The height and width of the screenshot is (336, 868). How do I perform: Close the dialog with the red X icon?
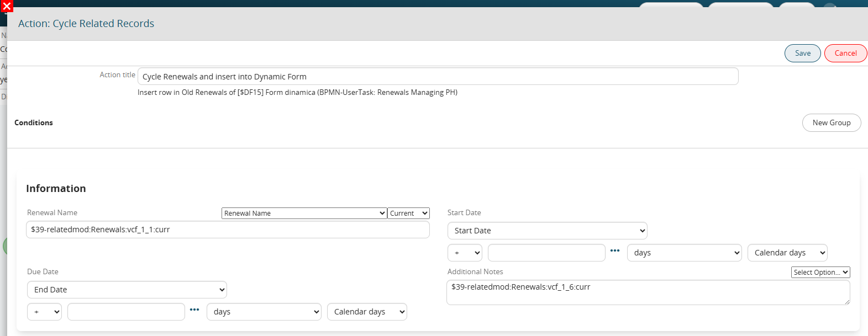(7, 6)
